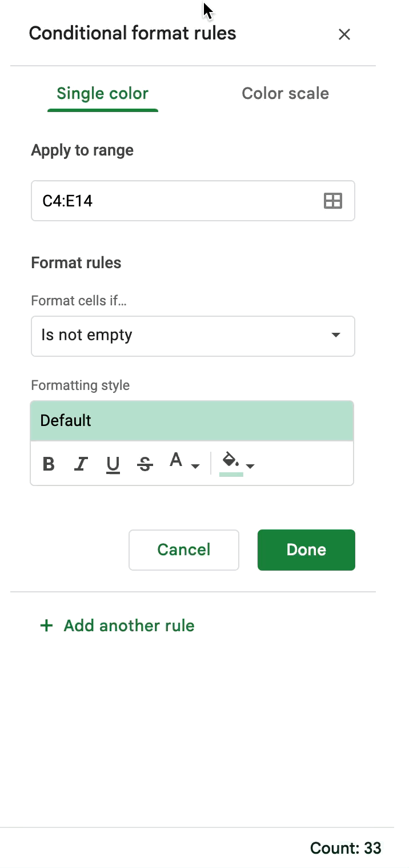The image size is (409, 868).
Task: Click the text color 'A' icon
Action: pyautogui.click(x=177, y=461)
